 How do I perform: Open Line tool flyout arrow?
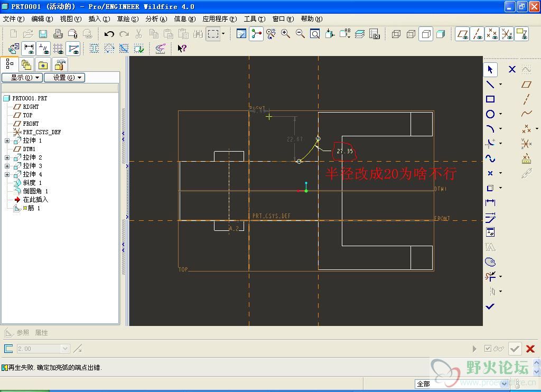[x=500, y=84]
